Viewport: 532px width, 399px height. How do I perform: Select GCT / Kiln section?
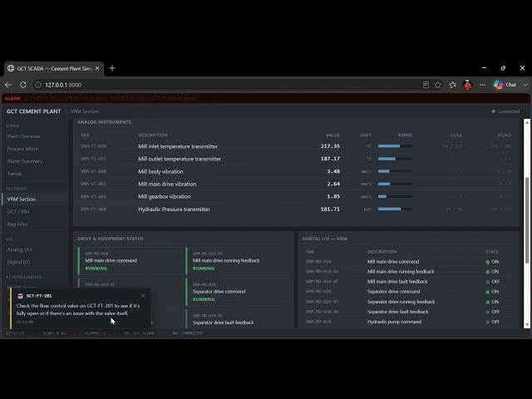point(18,212)
